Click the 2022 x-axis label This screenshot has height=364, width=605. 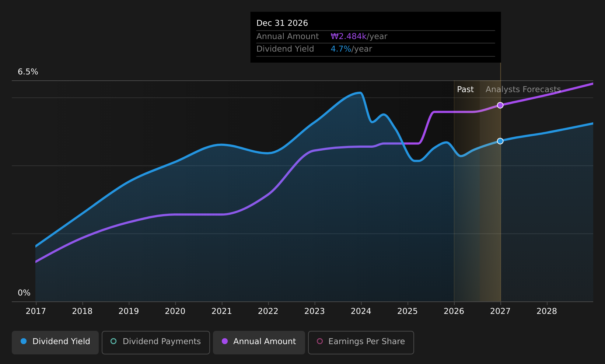(268, 311)
